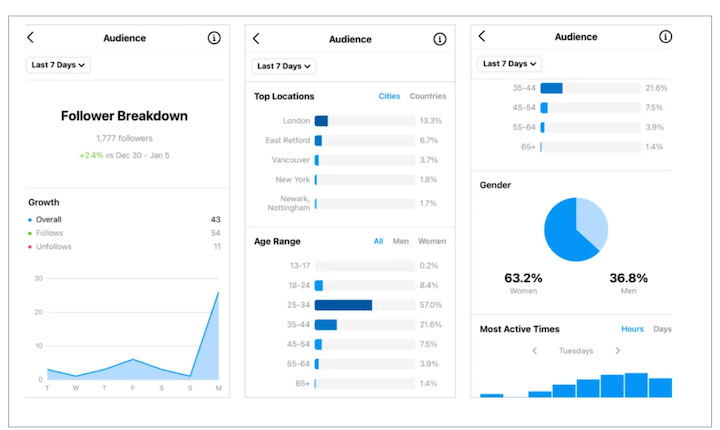Go to next day after Tuesdays
Viewport: 720px width, 430px height.
pyautogui.click(x=617, y=351)
